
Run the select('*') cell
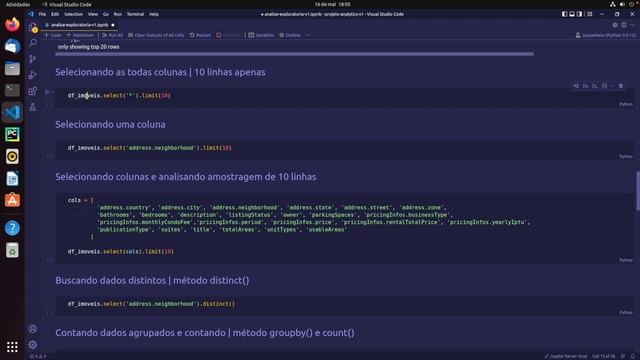tap(47, 92)
